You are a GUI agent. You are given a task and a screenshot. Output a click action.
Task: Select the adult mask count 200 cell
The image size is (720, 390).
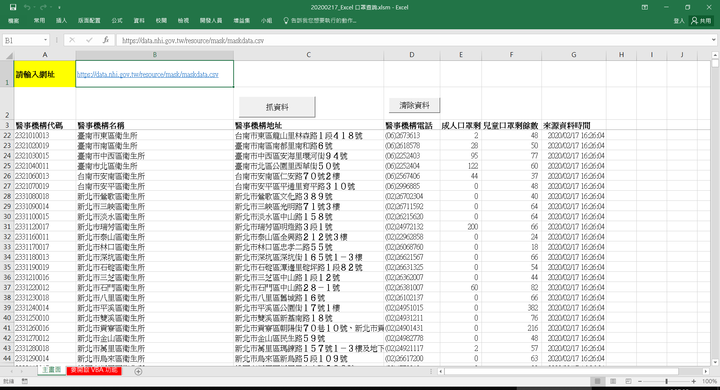461,227
